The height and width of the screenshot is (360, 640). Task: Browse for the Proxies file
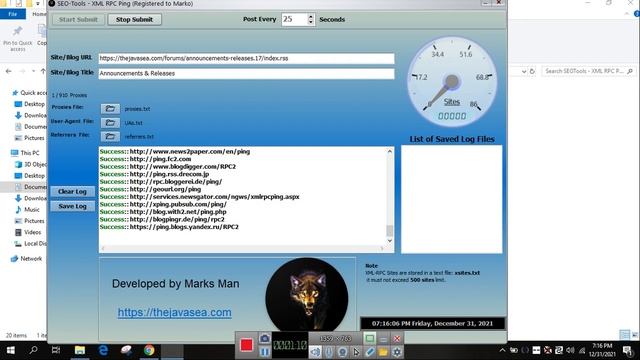point(110,109)
